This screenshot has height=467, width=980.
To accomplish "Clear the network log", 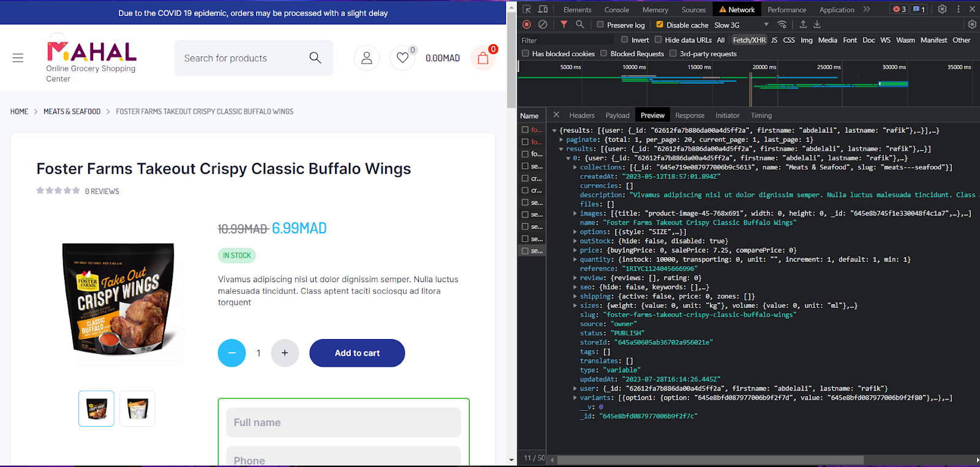I will coord(543,24).
